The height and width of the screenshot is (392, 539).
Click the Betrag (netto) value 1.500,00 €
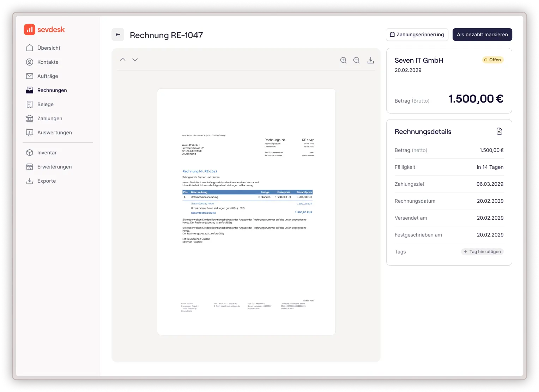point(491,150)
